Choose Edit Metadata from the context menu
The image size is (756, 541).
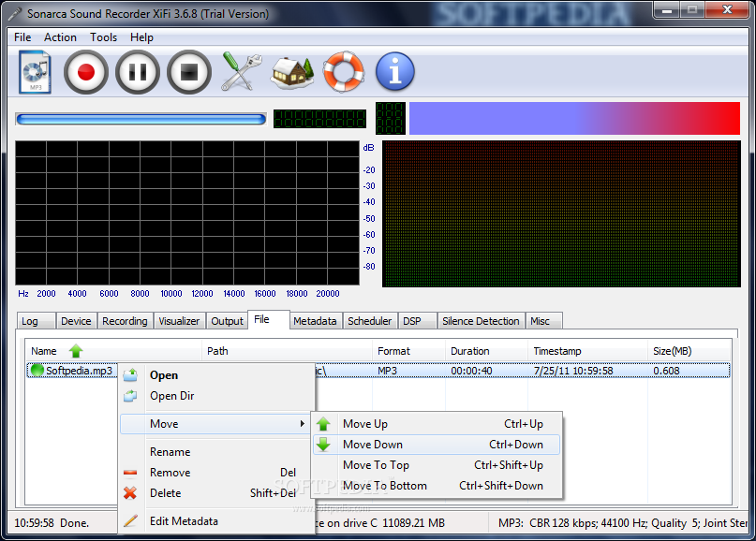(217, 520)
